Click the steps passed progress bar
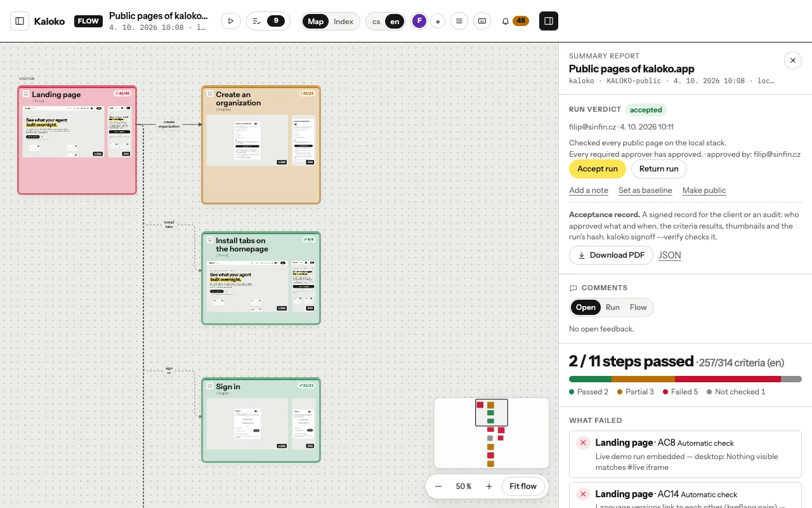812x508 pixels. (685, 379)
